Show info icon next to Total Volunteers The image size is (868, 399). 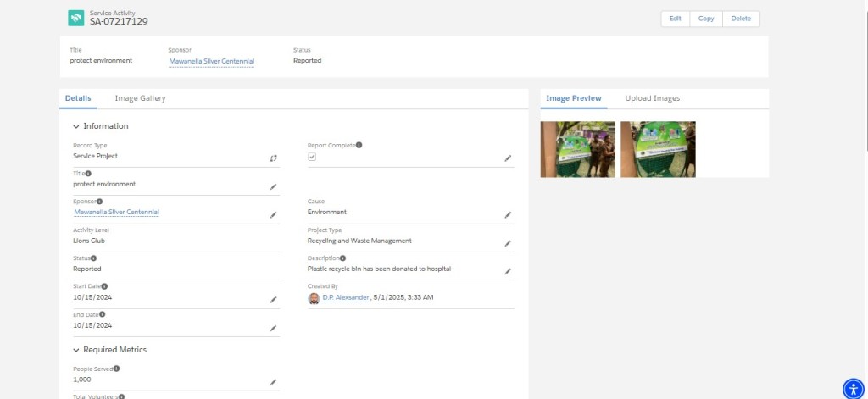tap(122, 396)
